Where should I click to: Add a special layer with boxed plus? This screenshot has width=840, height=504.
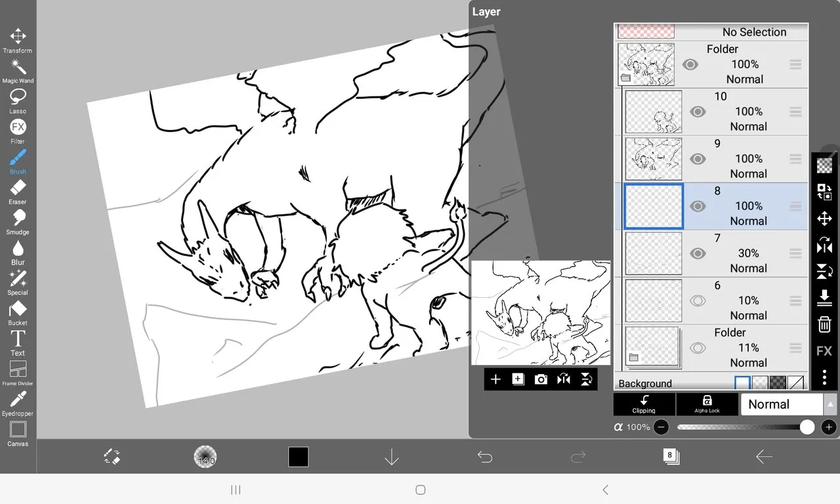tap(518, 379)
